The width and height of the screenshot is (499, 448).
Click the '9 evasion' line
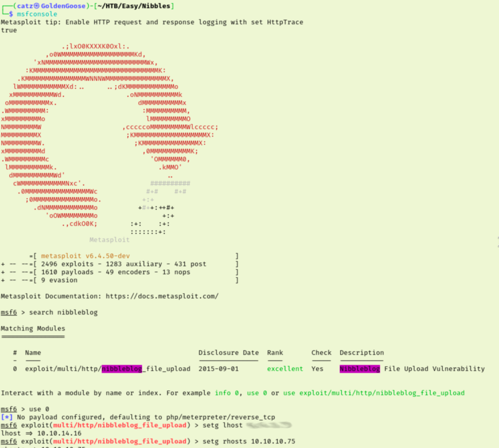coord(59,280)
